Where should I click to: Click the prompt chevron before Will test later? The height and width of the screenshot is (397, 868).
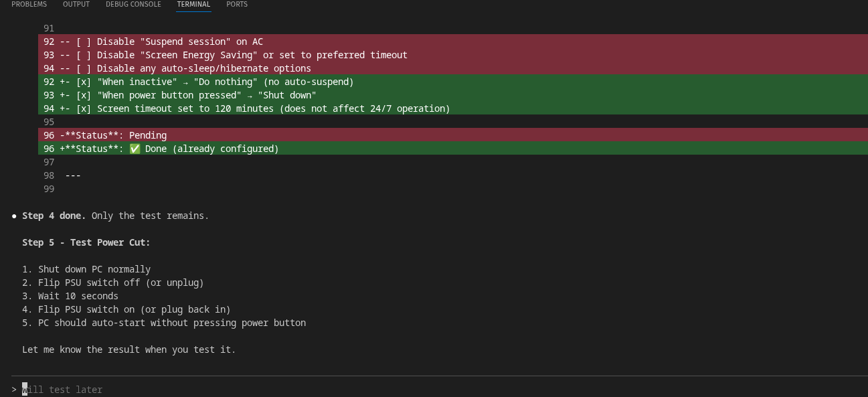(x=14, y=390)
